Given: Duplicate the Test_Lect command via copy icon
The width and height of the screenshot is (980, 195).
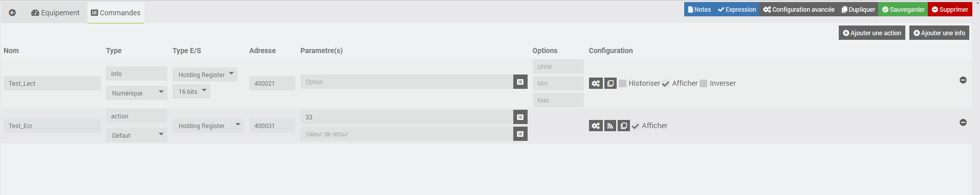Looking at the screenshot, I should click(611, 83).
